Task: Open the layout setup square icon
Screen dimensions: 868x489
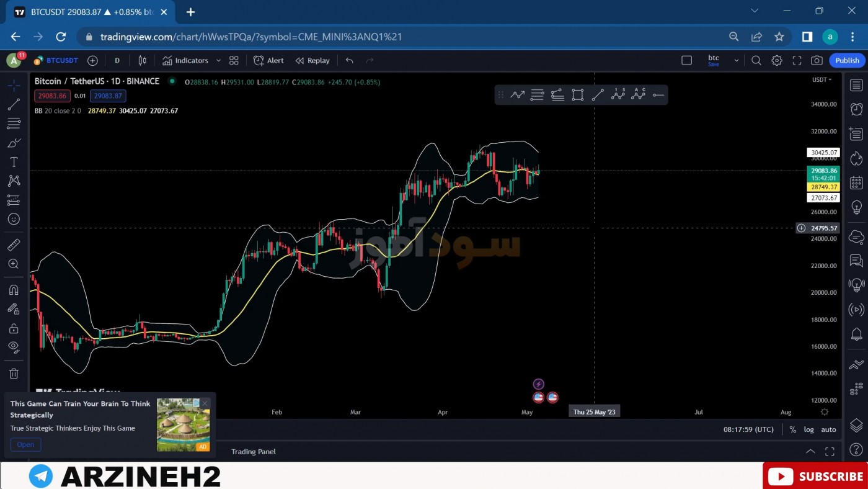Action: (686, 60)
